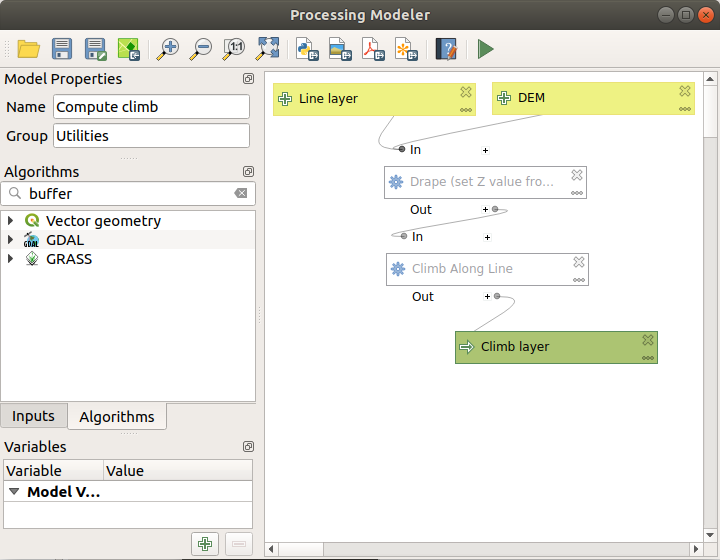Viewport: 720px width, 560px height.
Task: Expand the GRASS provider tree
Action: (x=11, y=259)
